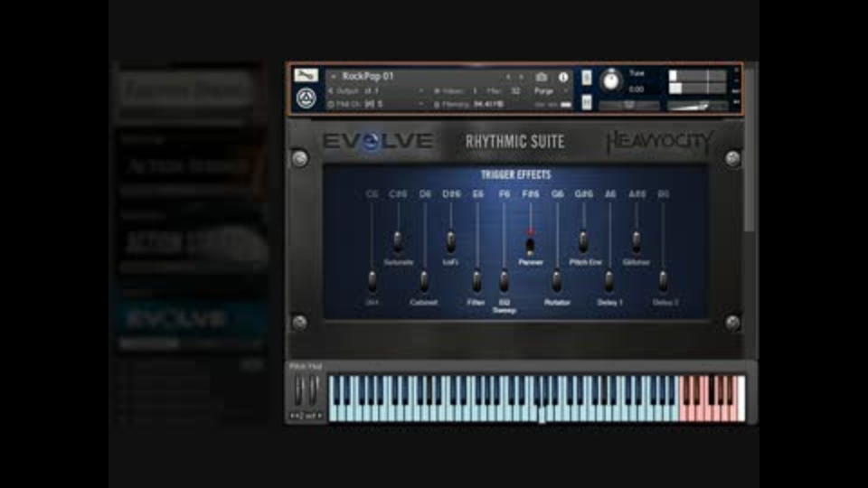
Task: Click the upper solo button in header
Action: [586, 78]
